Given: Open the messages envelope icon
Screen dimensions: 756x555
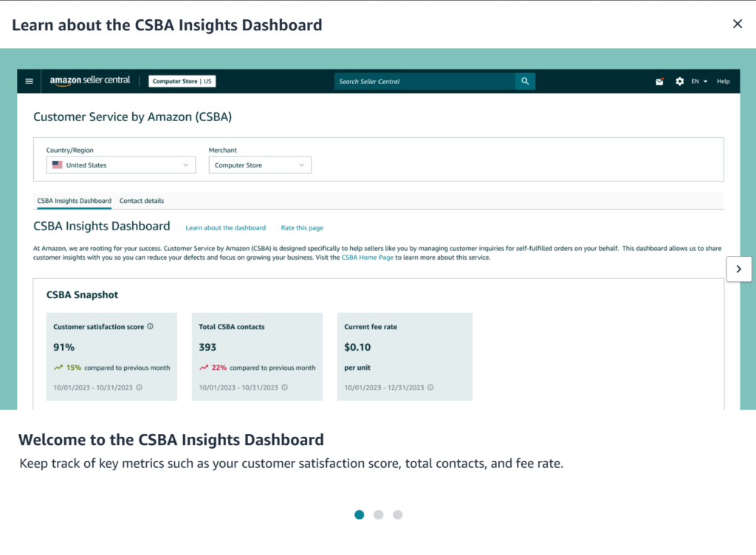Looking at the screenshot, I should tap(659, 81).
